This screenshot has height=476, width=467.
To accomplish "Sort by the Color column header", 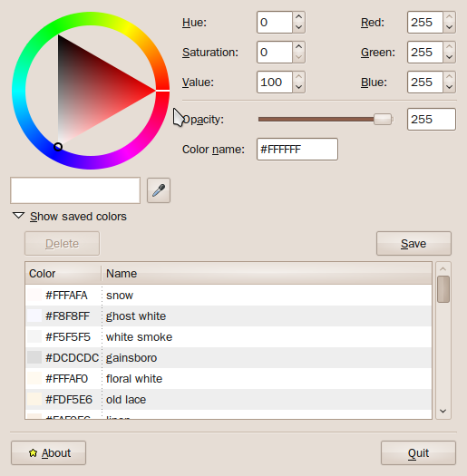I will coord(63,274).
